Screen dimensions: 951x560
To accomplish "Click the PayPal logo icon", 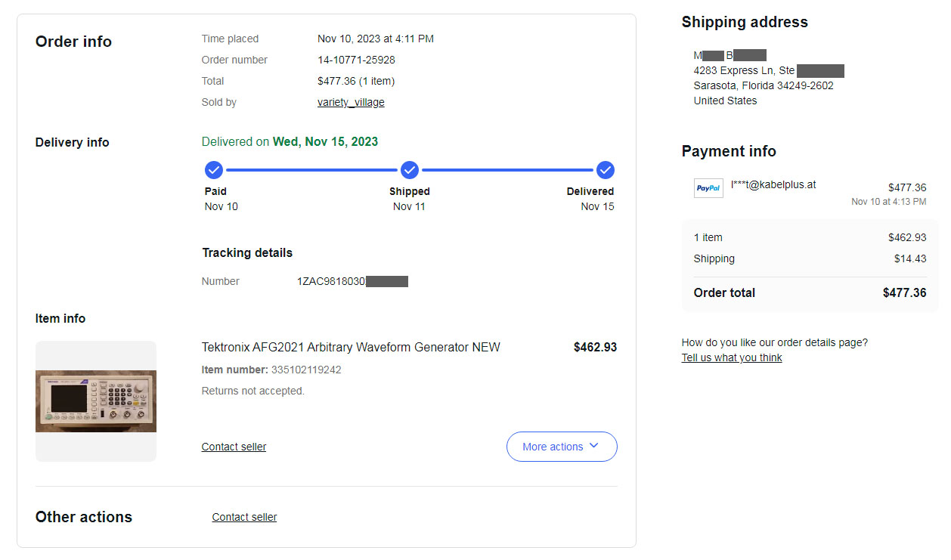I will [x=708, y=188].
